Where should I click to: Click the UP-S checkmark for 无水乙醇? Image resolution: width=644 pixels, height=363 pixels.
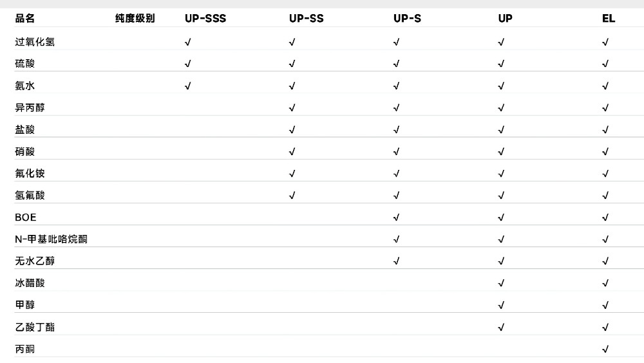pos(396,261)
